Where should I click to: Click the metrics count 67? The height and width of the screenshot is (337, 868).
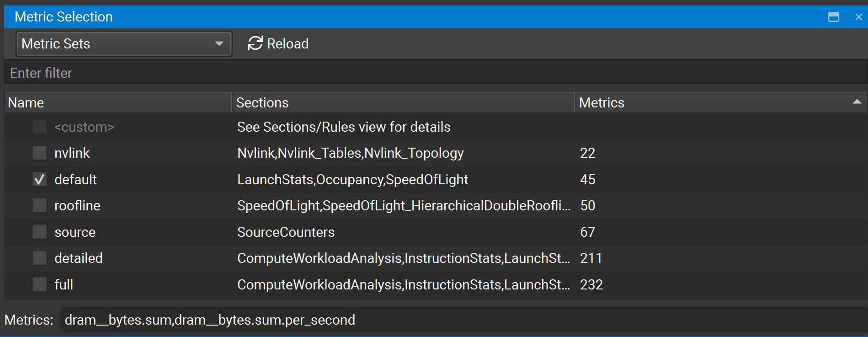coord(587,232)
